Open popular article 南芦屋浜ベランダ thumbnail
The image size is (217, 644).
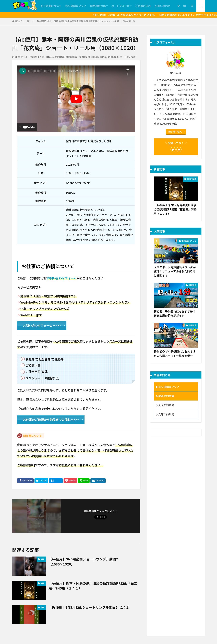pyautogui.click(x=176, y=251)
